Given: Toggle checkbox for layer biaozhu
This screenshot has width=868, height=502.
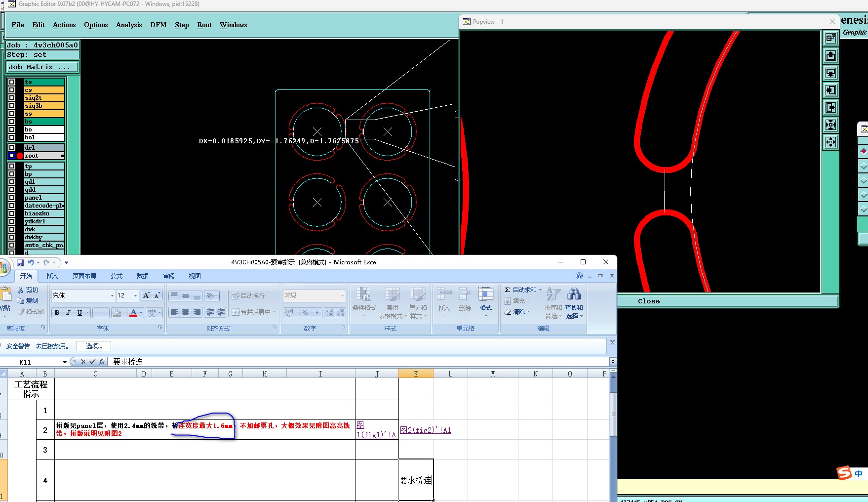Looking at the screenshot, I should 12,213.
